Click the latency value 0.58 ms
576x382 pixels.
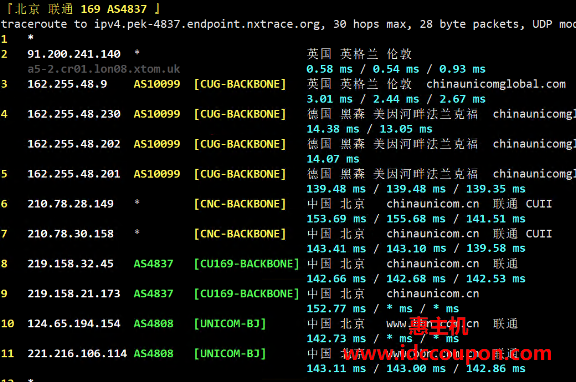point(330,69)
